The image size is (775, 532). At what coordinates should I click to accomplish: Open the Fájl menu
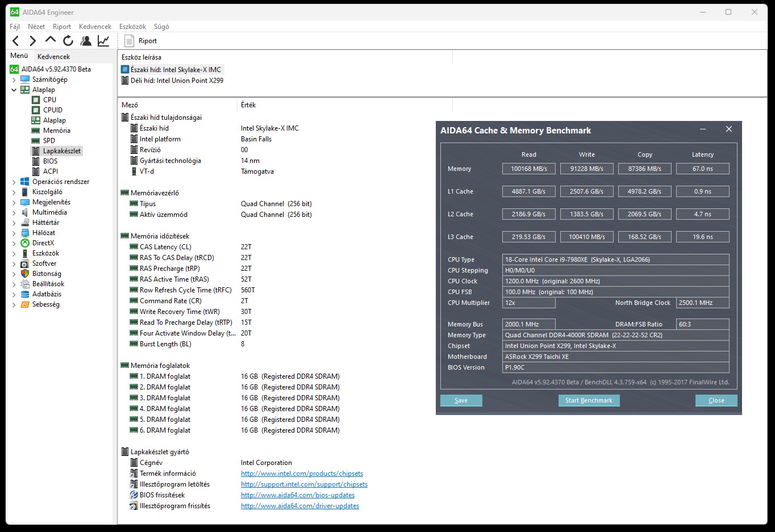15,27
